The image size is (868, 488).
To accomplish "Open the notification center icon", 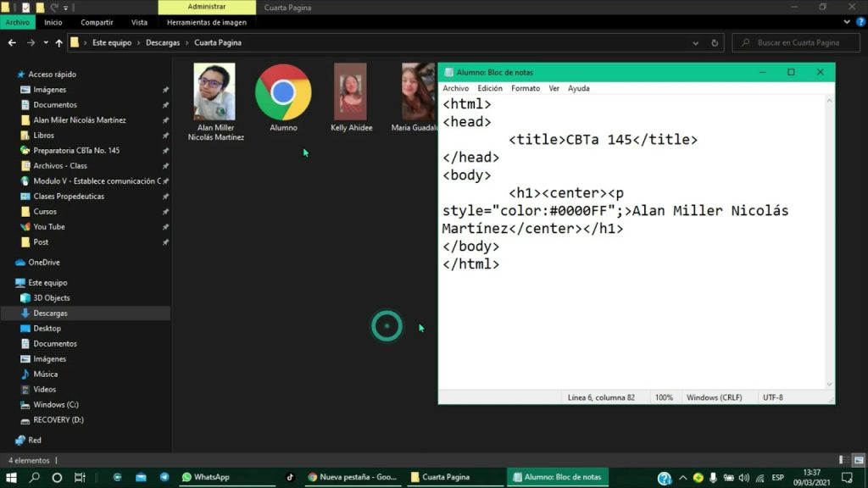I will (846, 477).
